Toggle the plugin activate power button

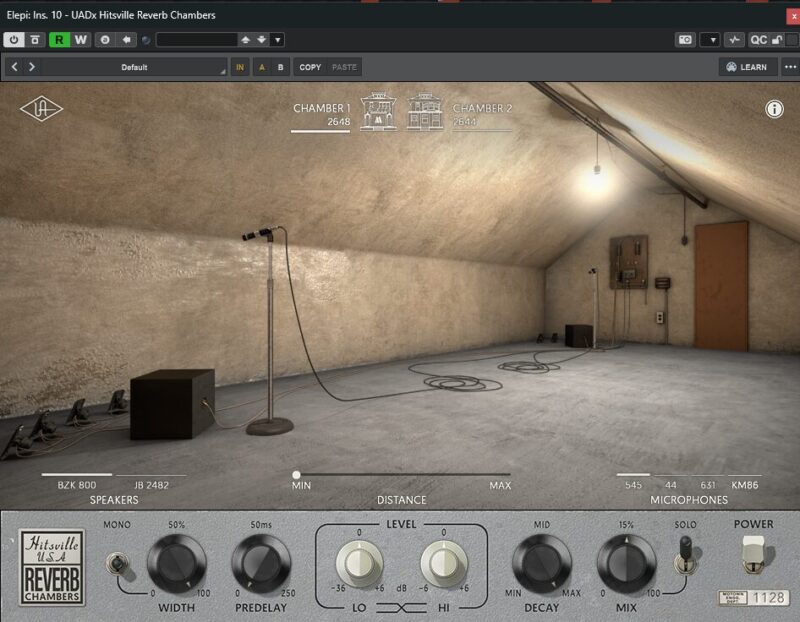[14, 40]
